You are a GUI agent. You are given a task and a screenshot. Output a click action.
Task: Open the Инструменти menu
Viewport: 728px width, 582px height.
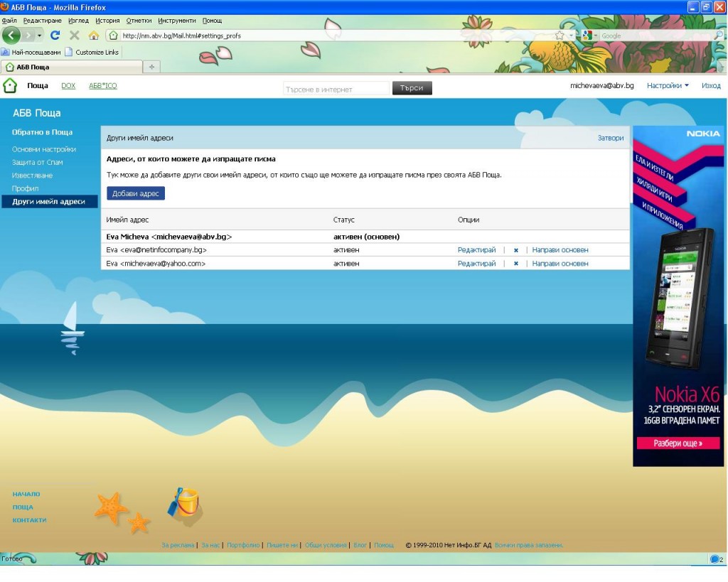coord(177,21)
